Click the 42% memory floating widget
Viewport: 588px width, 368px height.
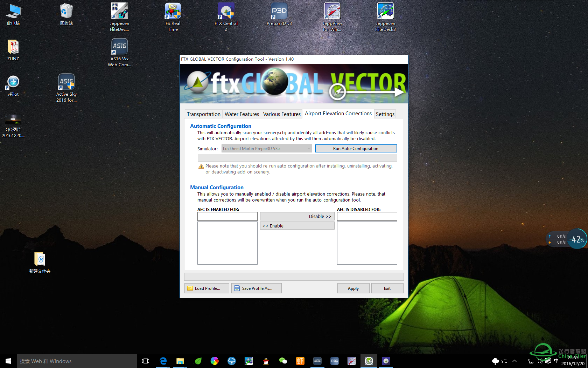point(577,239)
